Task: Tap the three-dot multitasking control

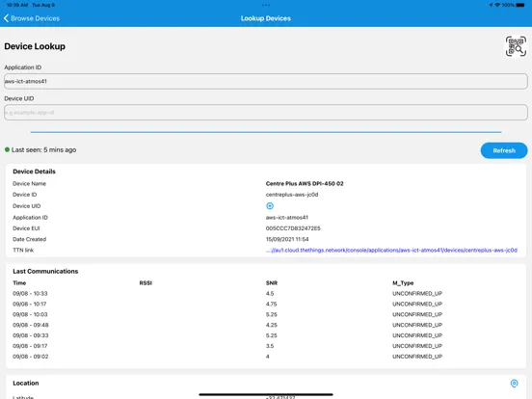Action: pyautogui.click(x=266, y=5)
